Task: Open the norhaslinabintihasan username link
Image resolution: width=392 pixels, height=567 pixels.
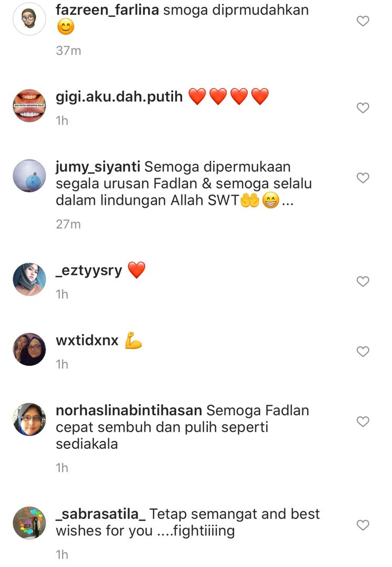Action: tap(129, 411)
